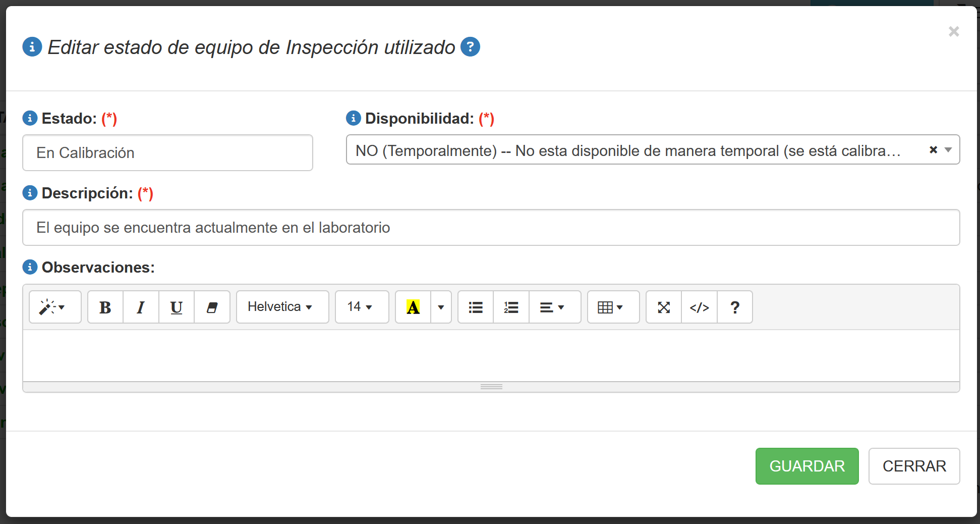Apply the yellow highlight text color

pyautogui.click(x=413, y=307)
